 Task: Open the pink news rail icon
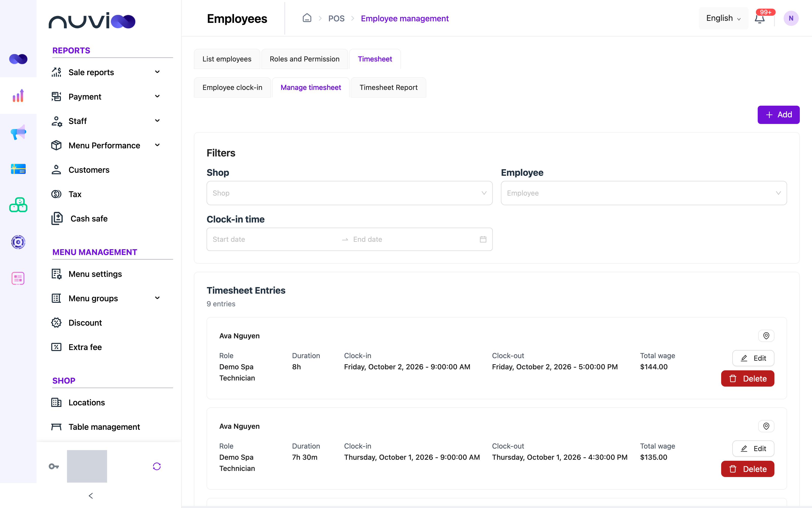[x=18, y=278]
